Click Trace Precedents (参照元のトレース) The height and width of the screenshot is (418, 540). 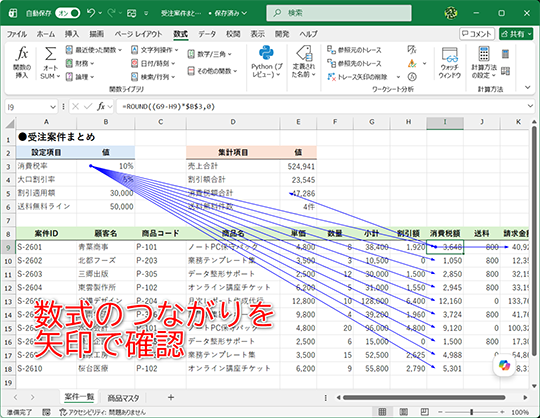[354, 50]
